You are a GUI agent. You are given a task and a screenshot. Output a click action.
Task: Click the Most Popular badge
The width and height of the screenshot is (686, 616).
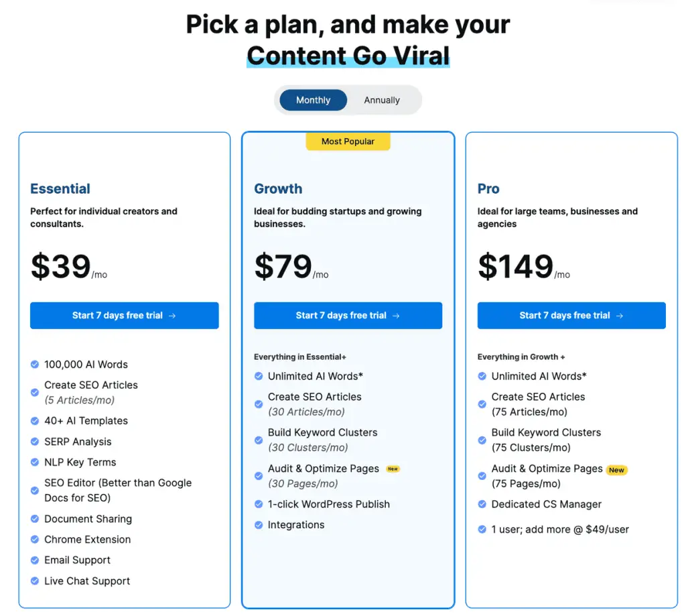[x=348, y=141]
